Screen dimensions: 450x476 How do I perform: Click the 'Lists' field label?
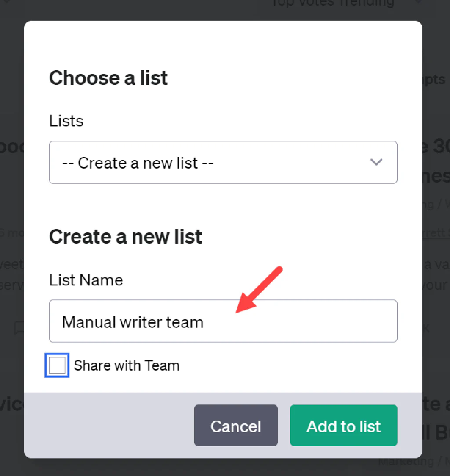tap(66, 121)
